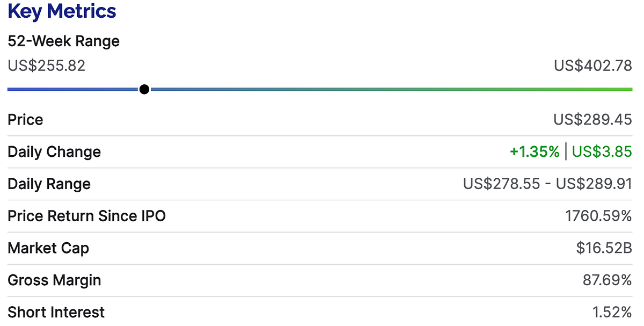Click the Daily Range label
The height and width of the screenshot is (326, 644).
pyautogui.click(x=49, y=184)
